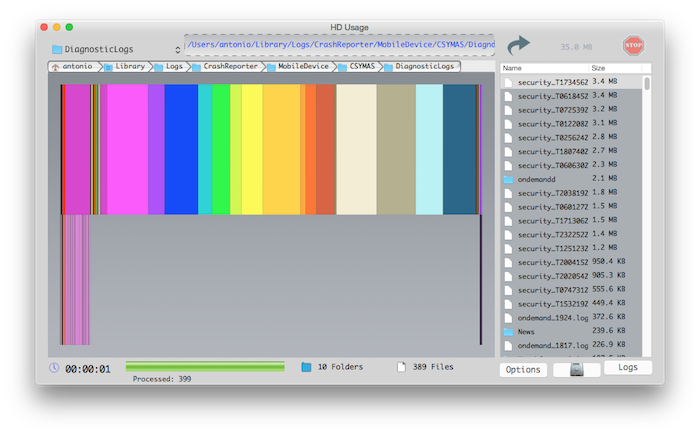This screenshot has height=435, width=700.
Task: Open the DiagnosticLogs folder dropdown
Action: [116, 49]
